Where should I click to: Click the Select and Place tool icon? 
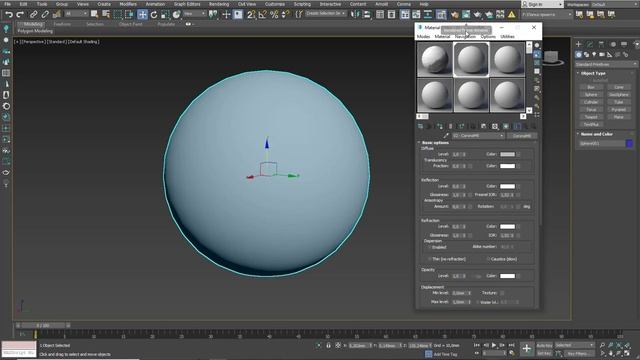tap(176, 15)
